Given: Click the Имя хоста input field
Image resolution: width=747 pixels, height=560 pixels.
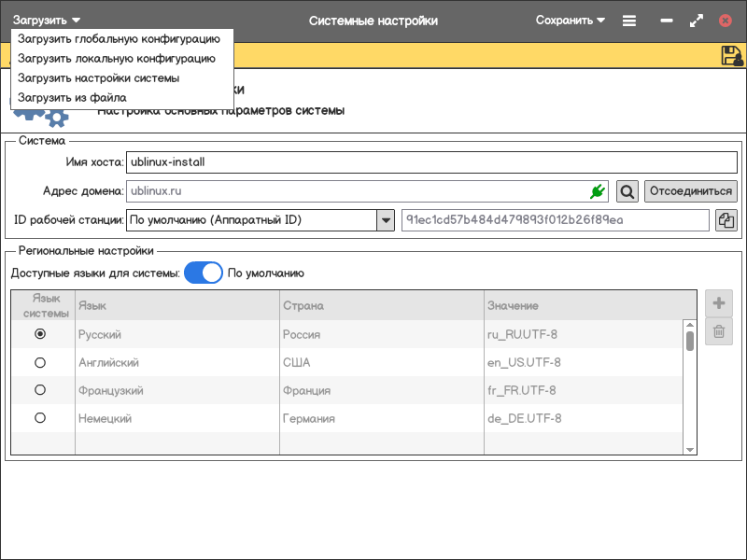Looking at the screenshot, I should pyautogui.click(x=430, y=162).
